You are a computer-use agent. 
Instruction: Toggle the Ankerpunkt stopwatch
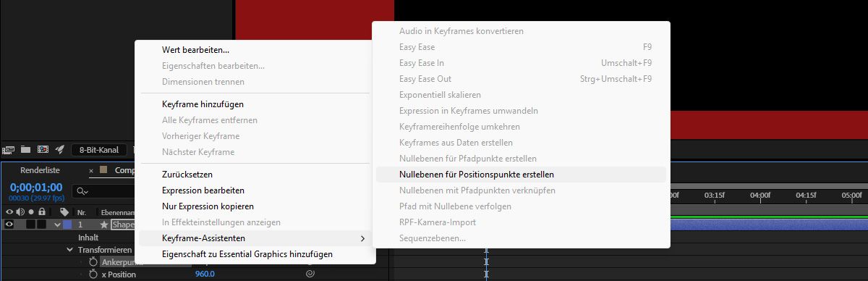pos(93,261)
